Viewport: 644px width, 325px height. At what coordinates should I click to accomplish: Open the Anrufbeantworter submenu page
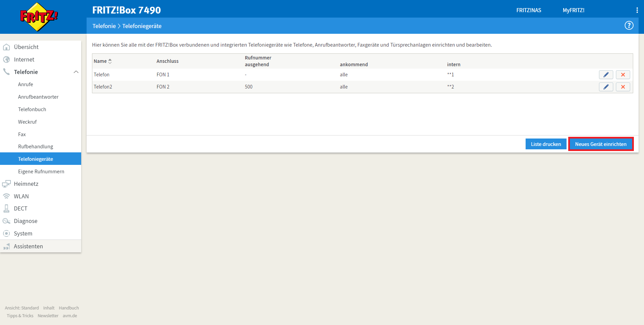pos(38,97)
